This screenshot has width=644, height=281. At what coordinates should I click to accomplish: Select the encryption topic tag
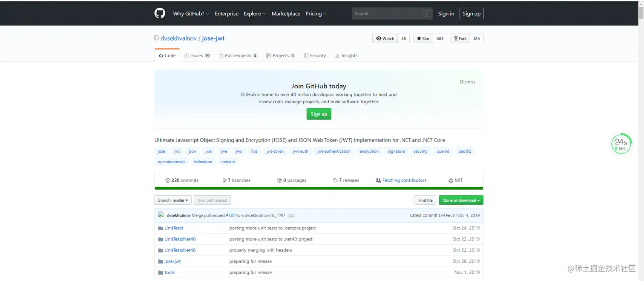pos(369,151)
